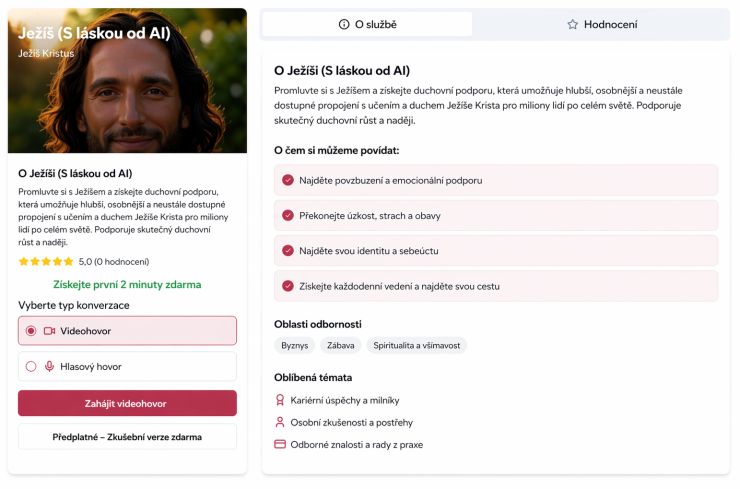
Task: Click the video camera icon beside Videohovor
Action: pos(49,330)
